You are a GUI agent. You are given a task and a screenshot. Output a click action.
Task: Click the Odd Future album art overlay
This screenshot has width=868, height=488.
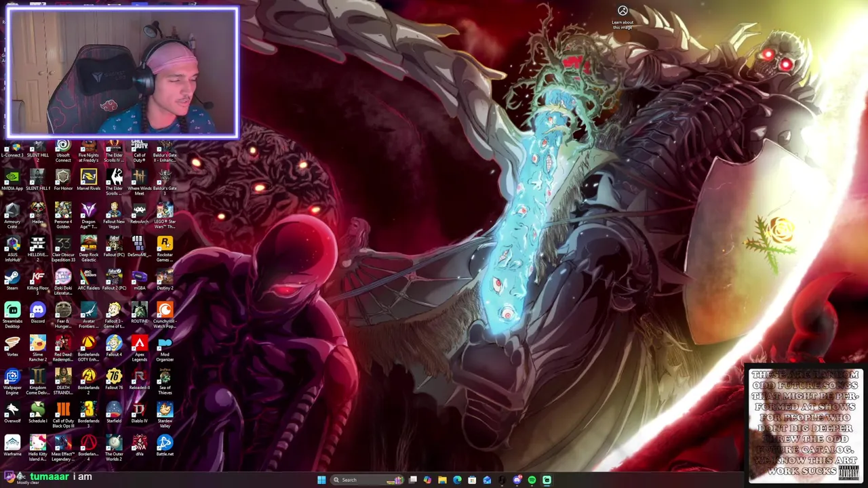[x=805, y=424]
